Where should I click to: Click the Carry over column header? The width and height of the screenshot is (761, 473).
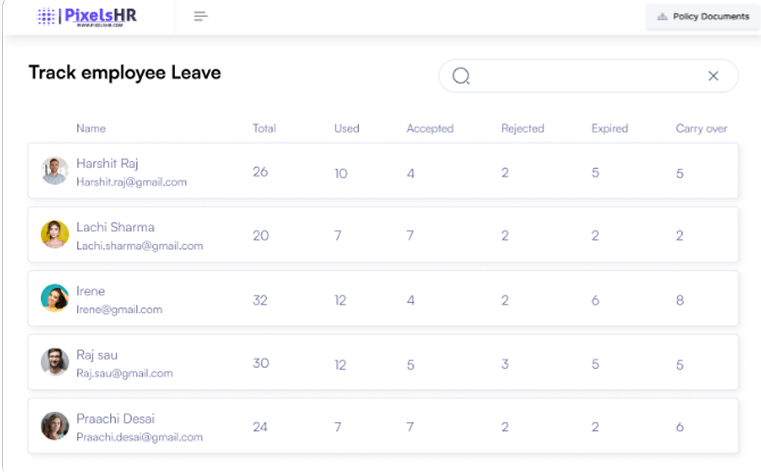tap(701, 129)
